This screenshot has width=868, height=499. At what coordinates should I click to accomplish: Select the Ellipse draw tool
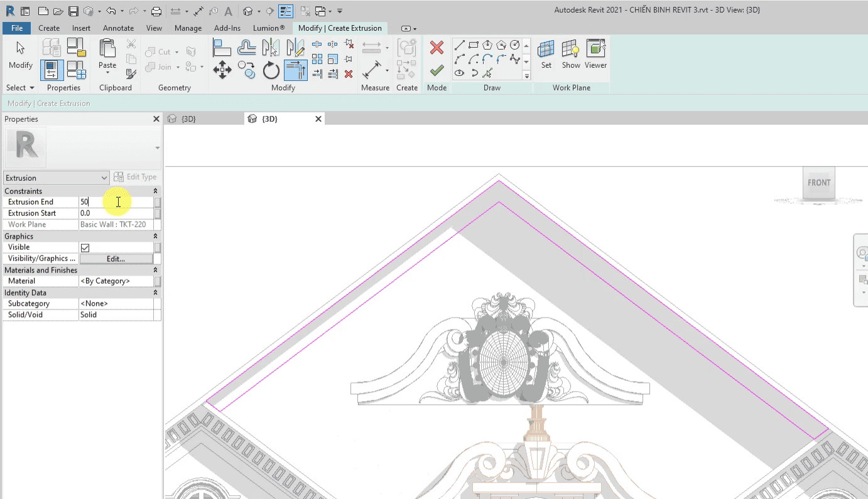[459, 73]
